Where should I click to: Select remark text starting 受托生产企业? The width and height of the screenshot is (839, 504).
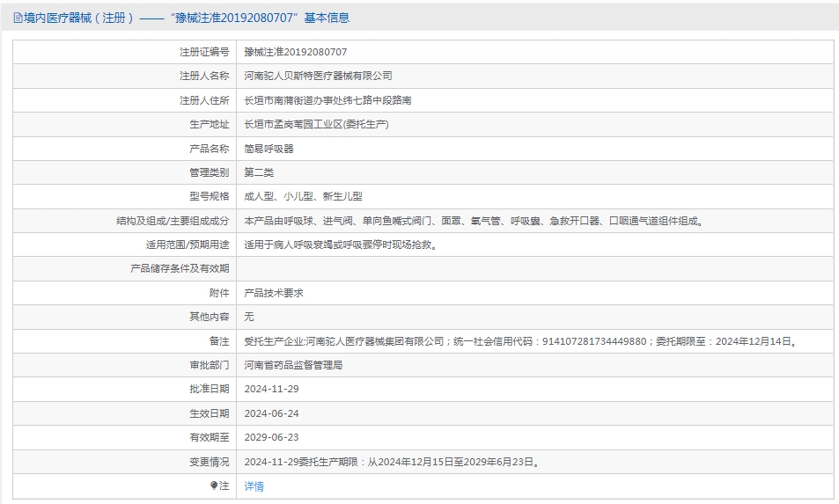522,341
